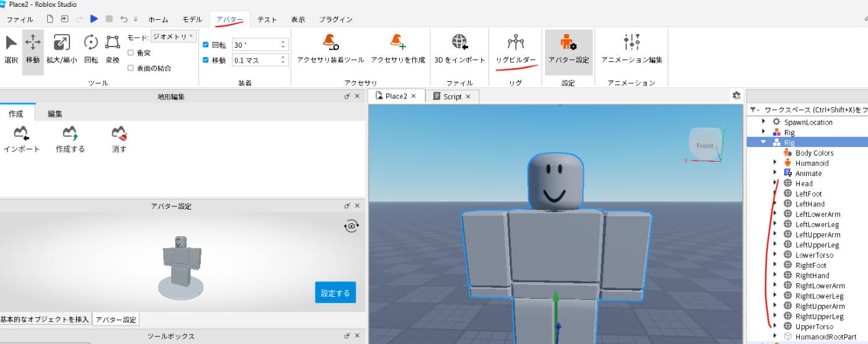Screen dimensions: 868x344
Task: Launch the リグビルダー rig builder
Action: point(516,50)
